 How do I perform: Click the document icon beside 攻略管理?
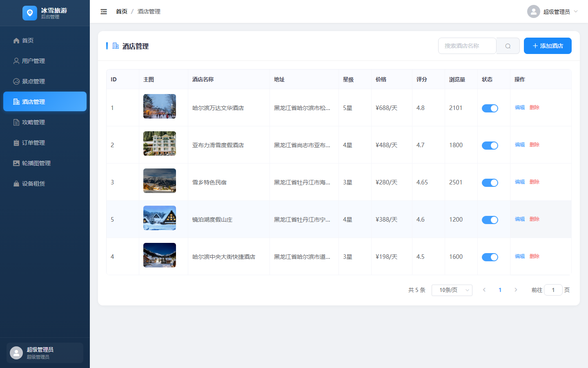pos(16,122)
